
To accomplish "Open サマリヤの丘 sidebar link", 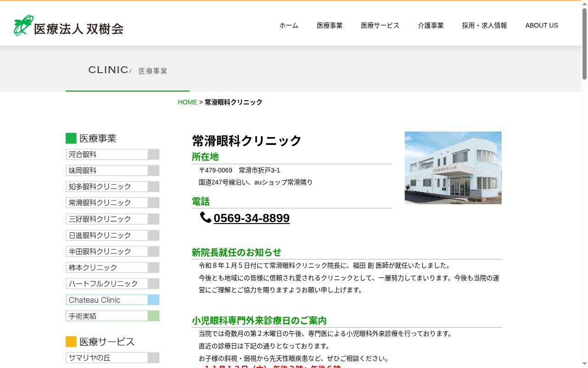I will pos(113,358).
